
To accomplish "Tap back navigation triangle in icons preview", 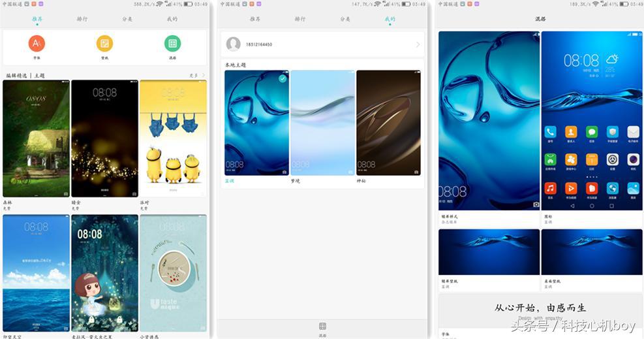I will click(572, 206).
